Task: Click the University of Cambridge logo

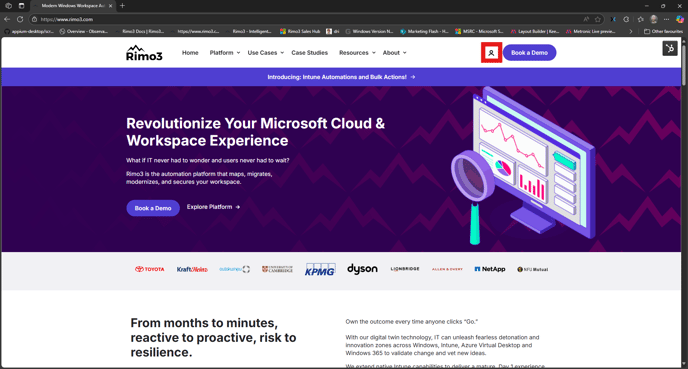Action: pos(277,269)
